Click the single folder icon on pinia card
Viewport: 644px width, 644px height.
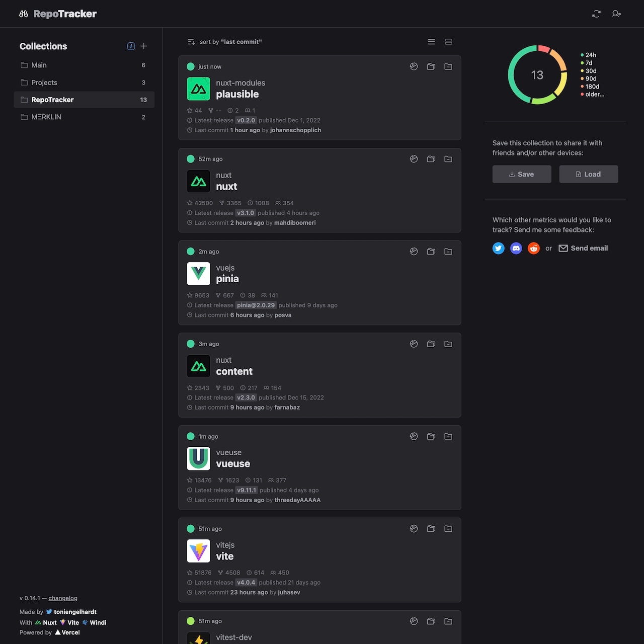[448, 252]
